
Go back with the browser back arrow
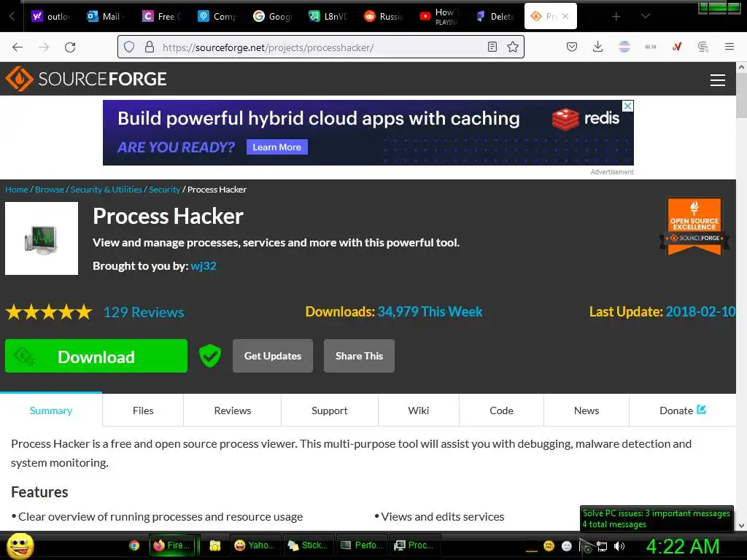pyautogui.click(x=18, y=47)
